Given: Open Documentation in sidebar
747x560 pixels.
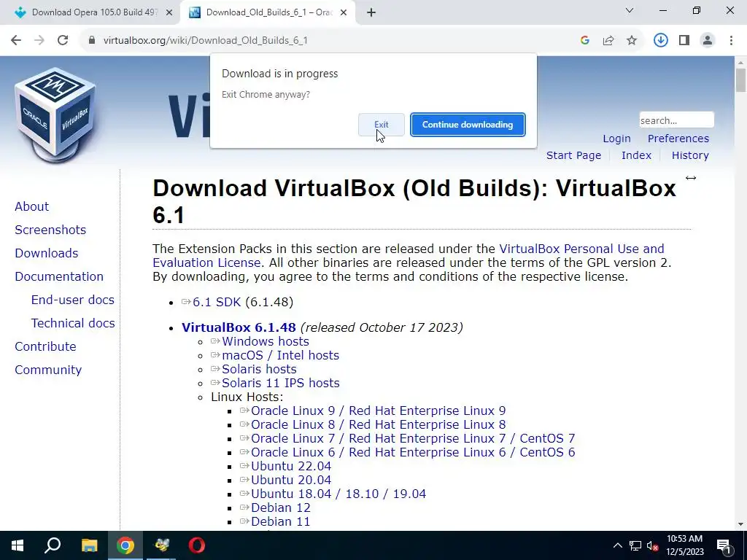Looking at the screenshot, I should click(59, 276).
